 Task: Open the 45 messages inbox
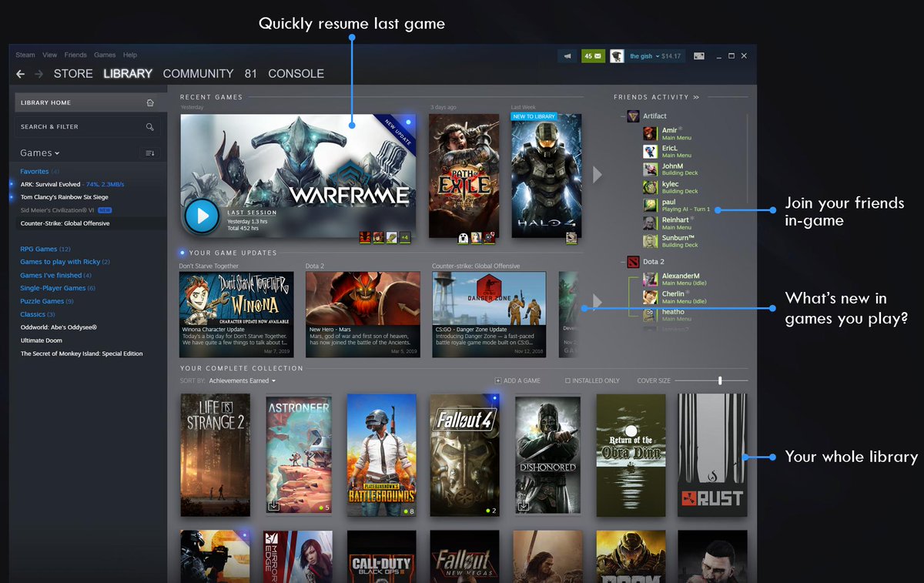click(593, 56)
